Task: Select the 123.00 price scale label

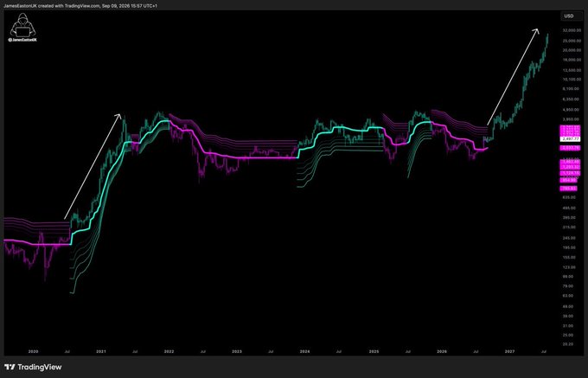Action: pyautogui.click(x=568, y=267)
